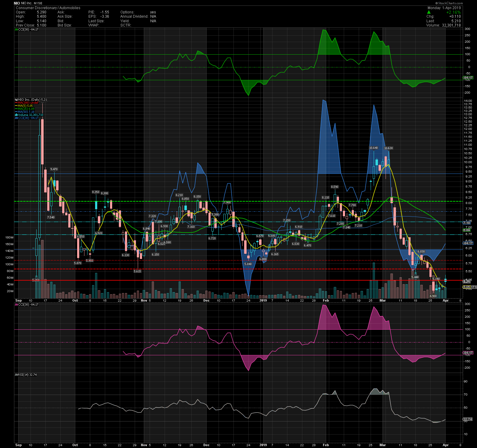Click the 4.900 low price label

433,296
